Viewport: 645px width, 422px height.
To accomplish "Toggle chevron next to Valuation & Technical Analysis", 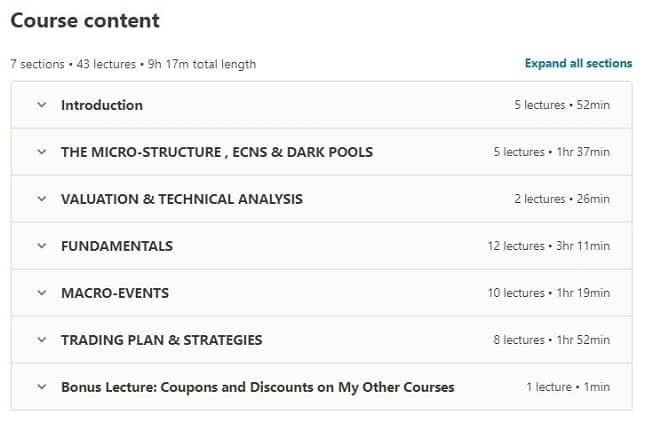I will 41,199.
